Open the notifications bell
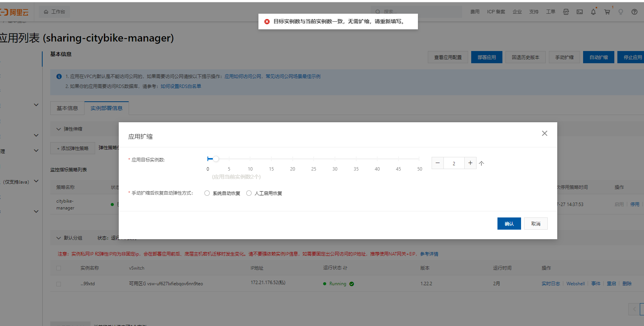The width and height of the screenshot is (644, 326). [593, 12]
